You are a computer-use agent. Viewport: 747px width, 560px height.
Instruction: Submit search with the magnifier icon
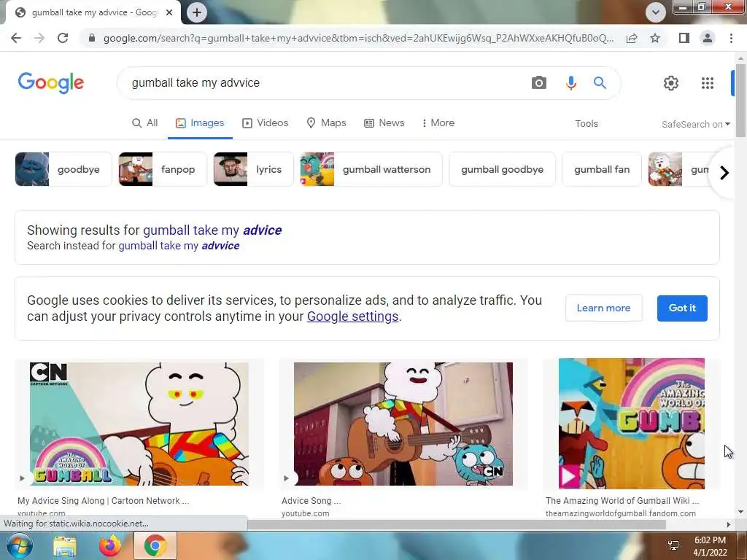click(600, 83)
